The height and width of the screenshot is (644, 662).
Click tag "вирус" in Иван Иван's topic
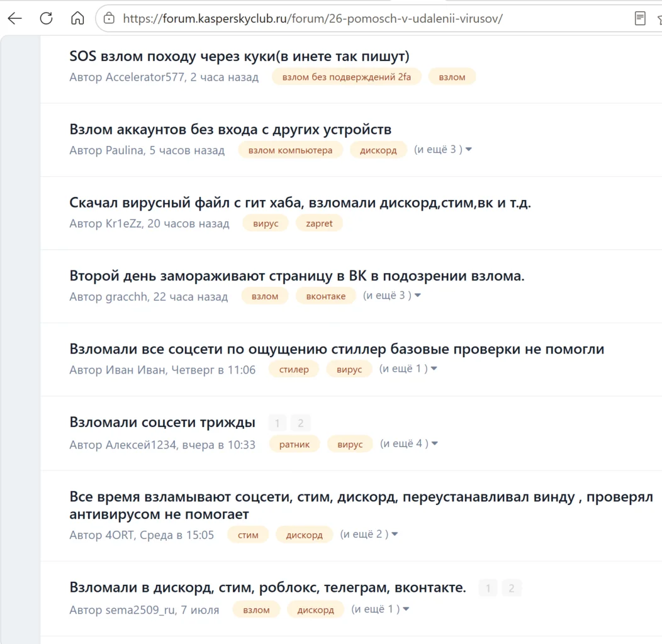349,369
